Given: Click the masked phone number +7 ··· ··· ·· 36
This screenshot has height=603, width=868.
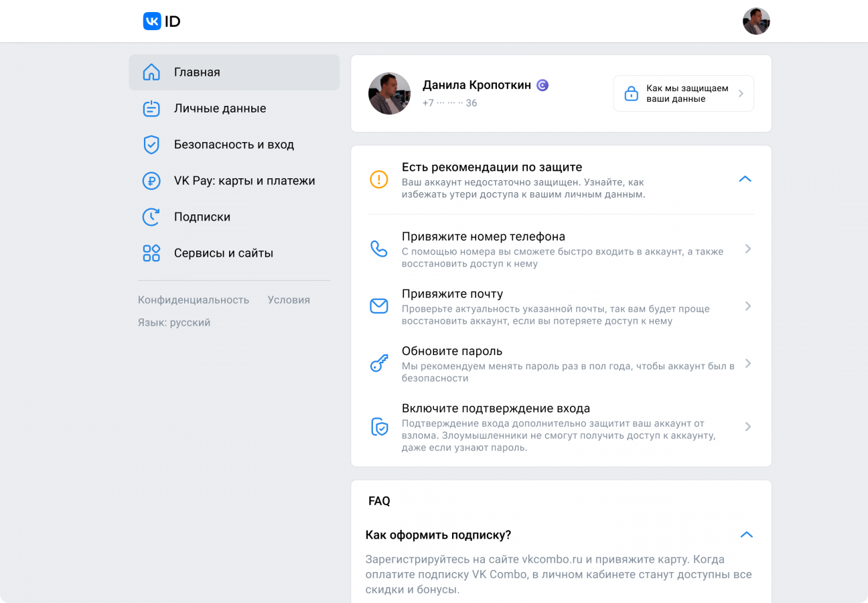Looking at the screenshot, I should coord(449,103).
